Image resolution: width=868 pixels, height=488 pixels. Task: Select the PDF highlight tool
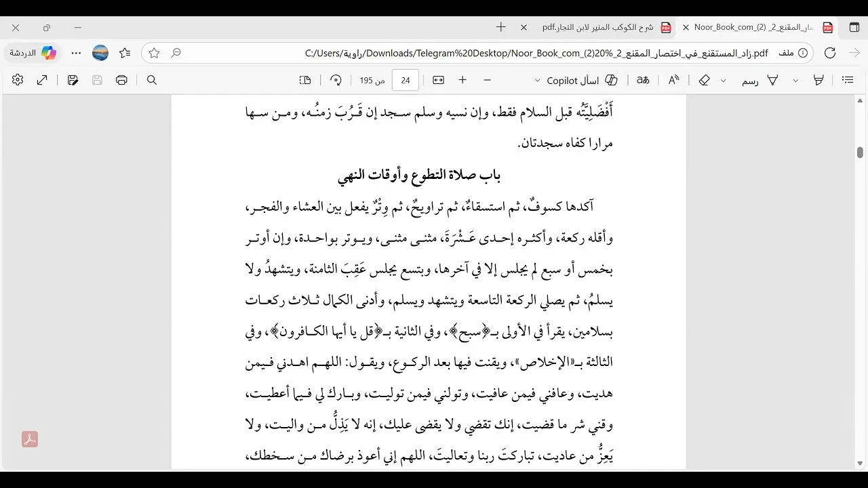[x=818, y=80]
